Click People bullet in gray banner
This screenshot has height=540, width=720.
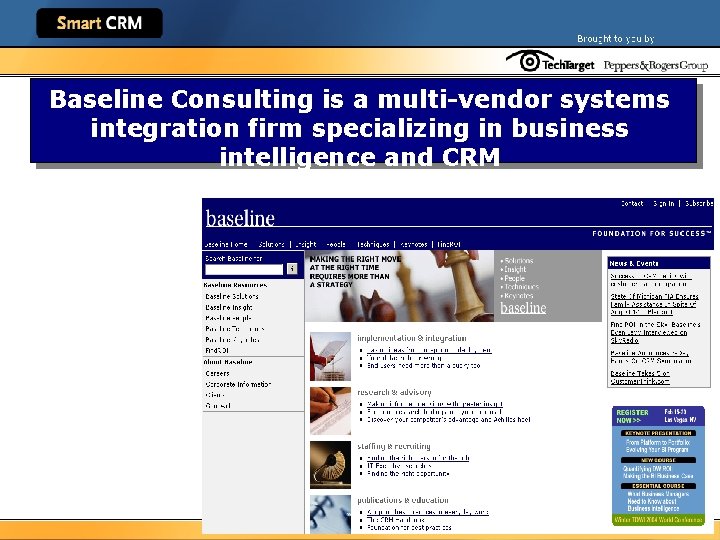(512, 278)
